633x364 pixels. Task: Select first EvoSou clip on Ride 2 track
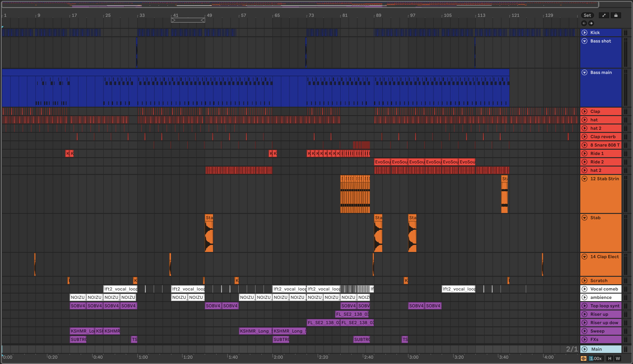tap(383, 162)
